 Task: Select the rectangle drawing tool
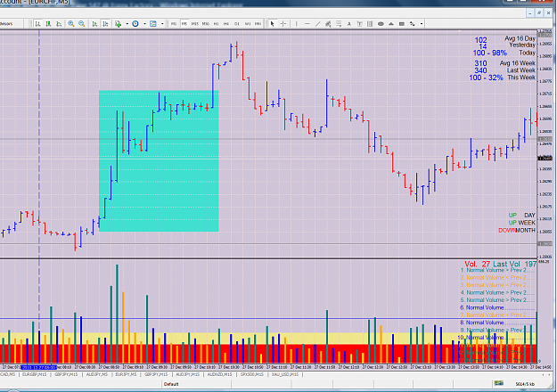pyautogui.click(x=402, y=24)
